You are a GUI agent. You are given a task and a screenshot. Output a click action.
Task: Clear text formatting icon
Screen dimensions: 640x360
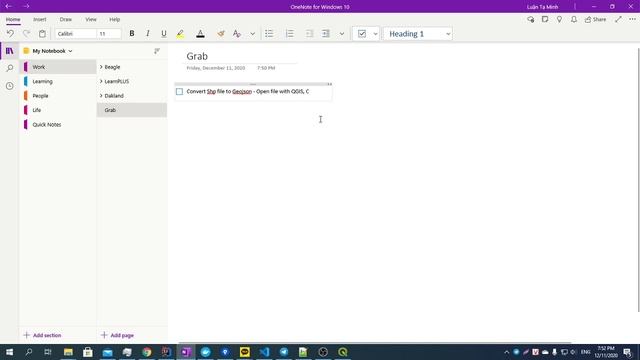237,33
